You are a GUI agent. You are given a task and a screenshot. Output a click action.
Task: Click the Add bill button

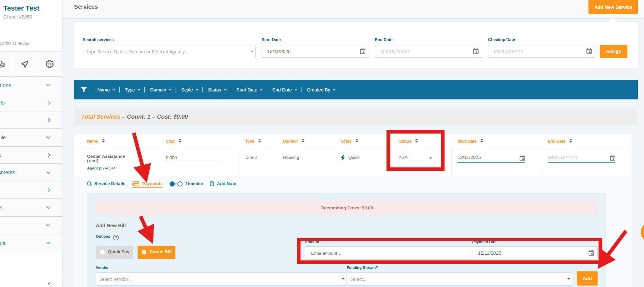pos(587,279)
